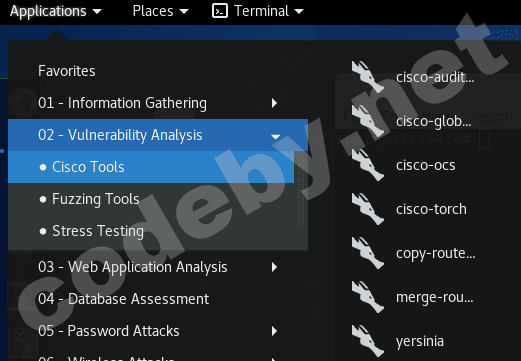
Task: Start cisco-torch via its icon
Action: point(367,209)
